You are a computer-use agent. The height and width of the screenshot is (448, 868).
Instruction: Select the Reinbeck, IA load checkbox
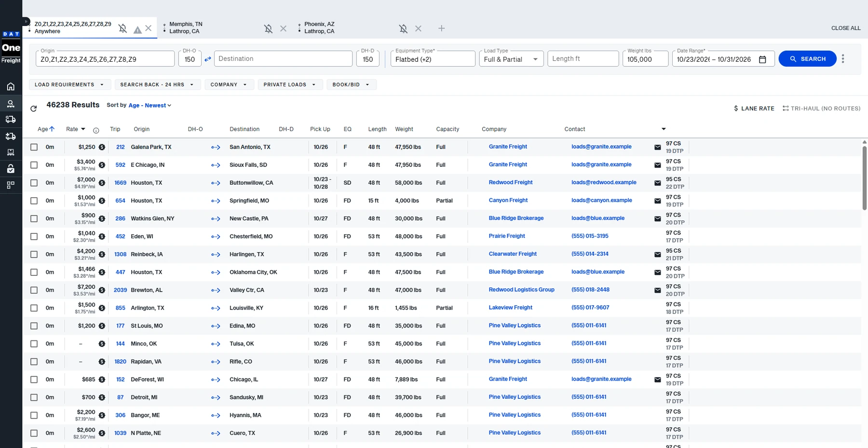[x=34, y=254]
